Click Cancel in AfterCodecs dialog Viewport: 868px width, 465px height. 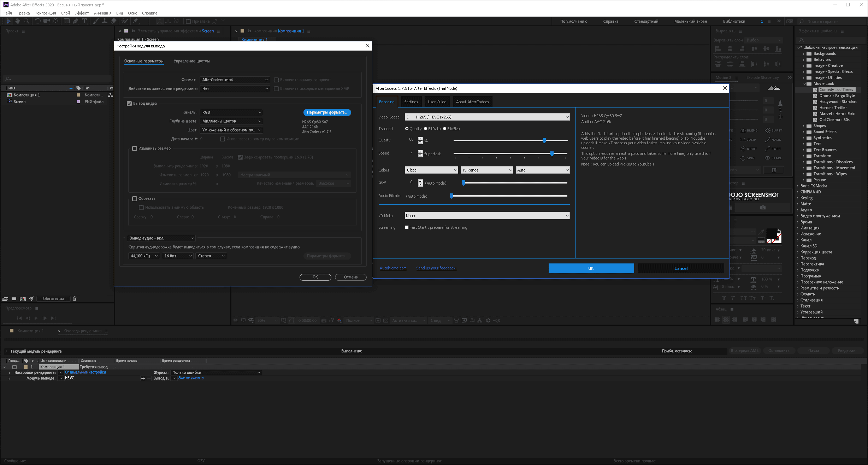(x=681, y=268)
